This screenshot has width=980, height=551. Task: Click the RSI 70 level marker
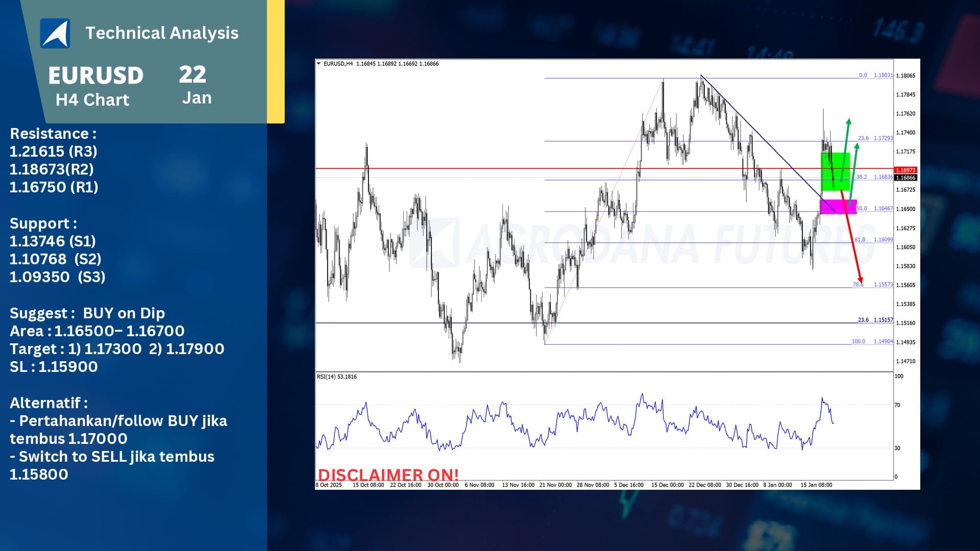[897, 405]
